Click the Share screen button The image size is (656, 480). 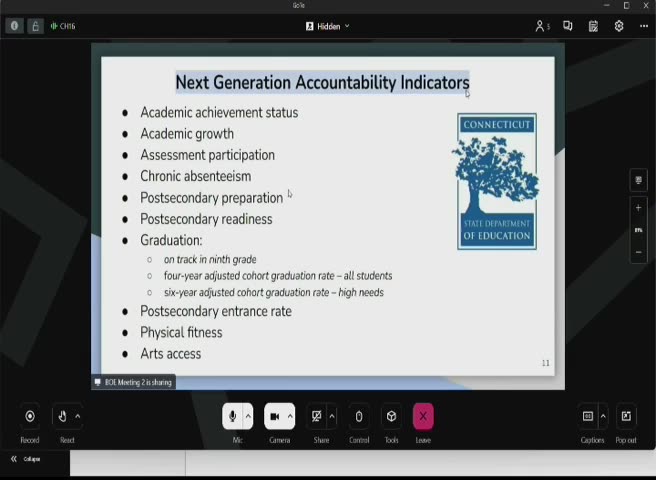coord(316,416)
